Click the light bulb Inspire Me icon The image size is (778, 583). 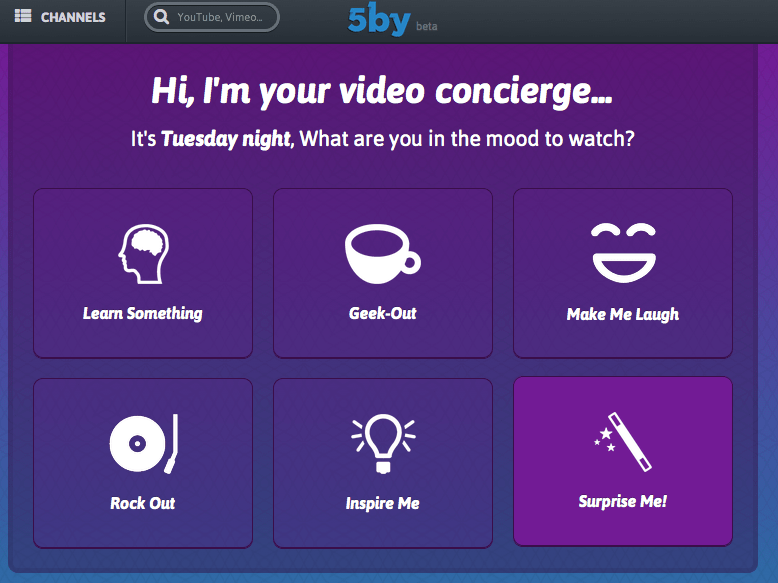(383, 443)
